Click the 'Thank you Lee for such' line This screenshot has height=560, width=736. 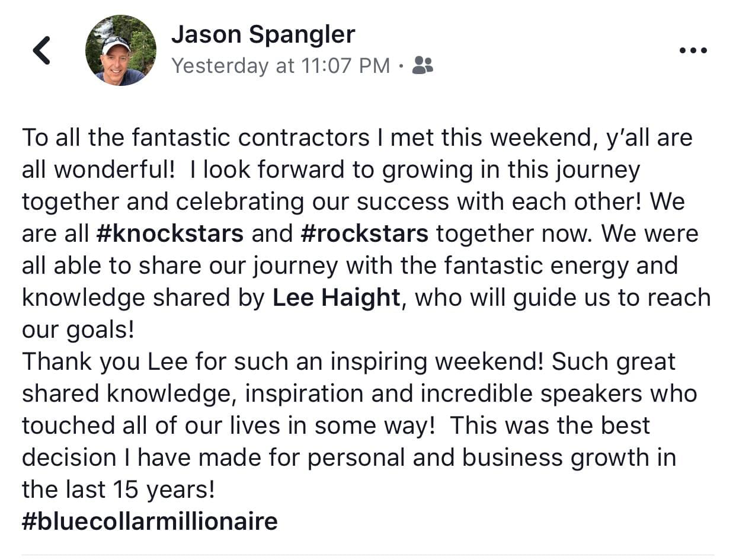click(x=348, y=361)
